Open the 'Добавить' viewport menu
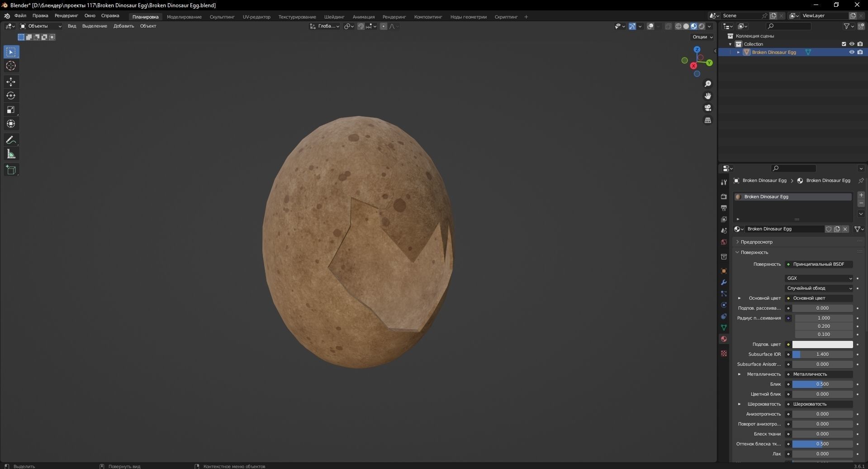Viewport: 868px width, 469px height. coord(123,26)
